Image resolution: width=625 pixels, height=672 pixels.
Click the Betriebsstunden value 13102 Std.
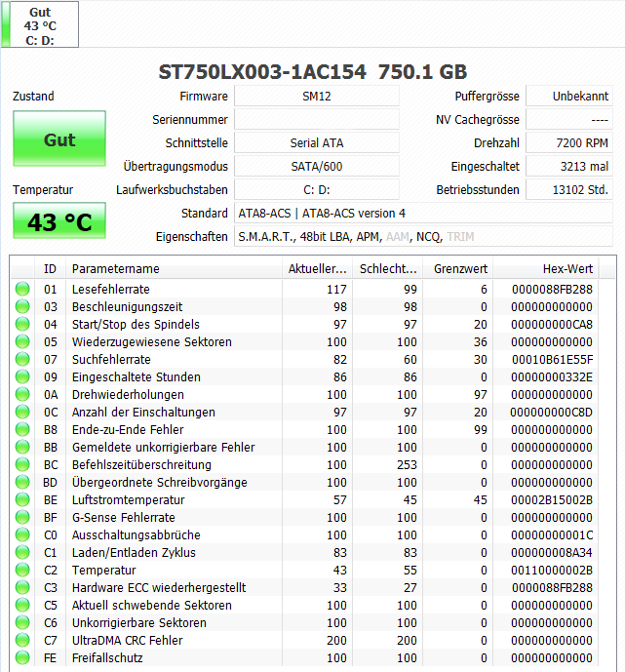tap(569, 190)
